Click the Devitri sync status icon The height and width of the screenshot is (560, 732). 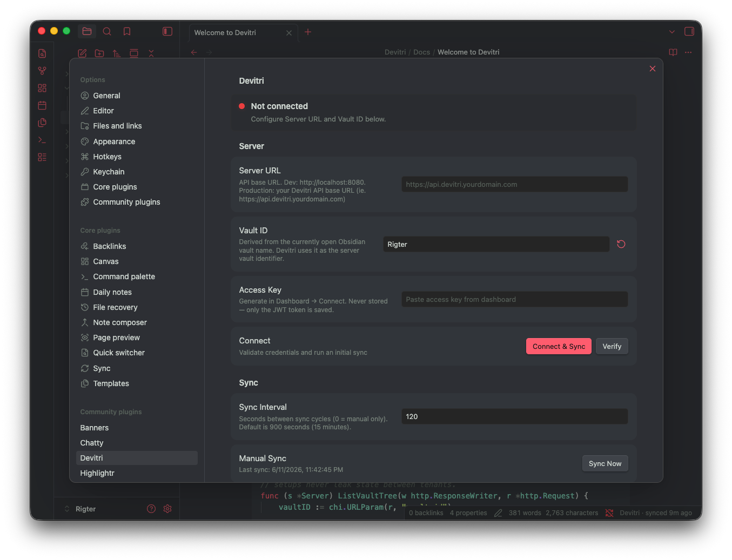coord(609,513)
